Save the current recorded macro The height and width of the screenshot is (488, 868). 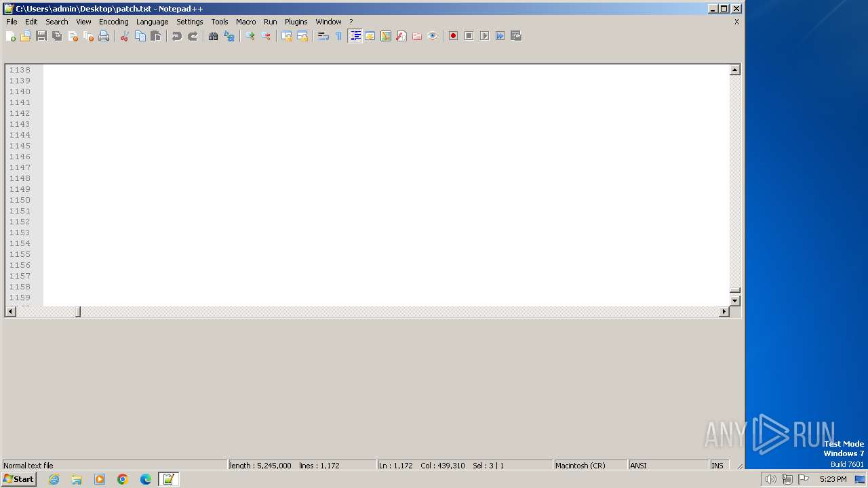516,36
